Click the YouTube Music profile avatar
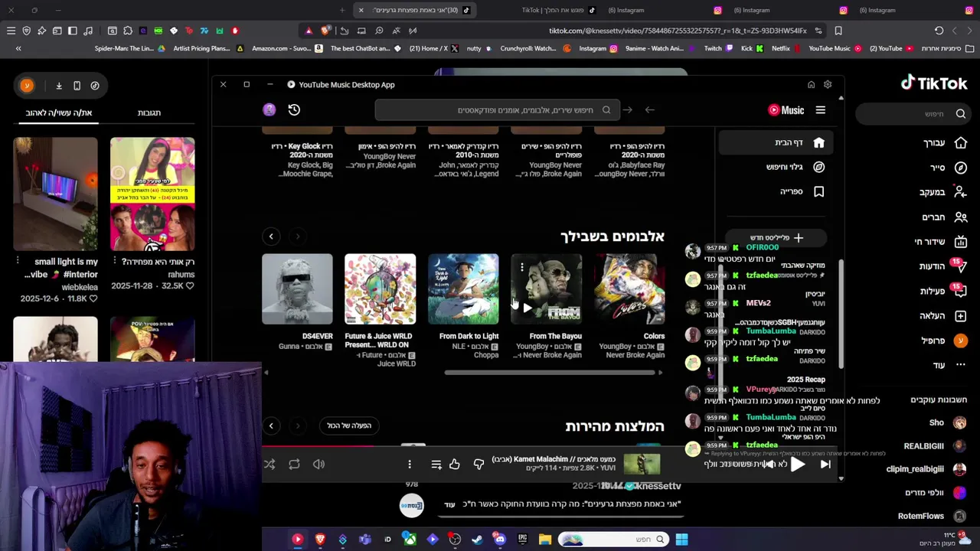Image resolution: width=980 pixels, height=551 pixels. pos(269,109)
